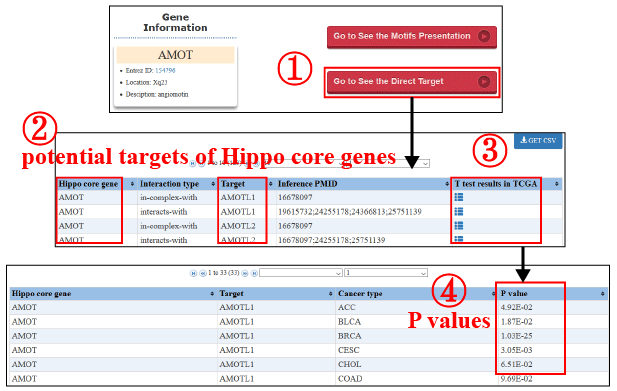Sort by Inference PMID column
Image resolution: width=617 pixels, height=391 pixels.
tap(447, 184)
